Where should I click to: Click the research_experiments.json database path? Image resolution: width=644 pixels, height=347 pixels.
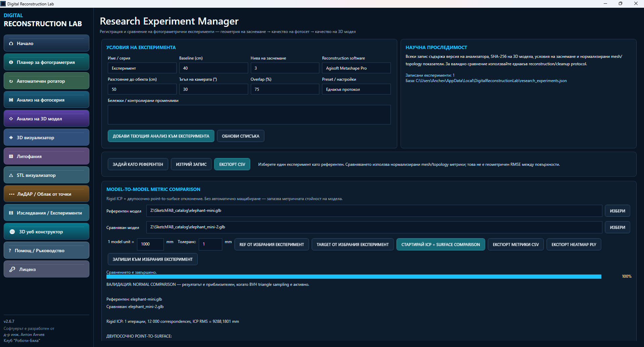click(491, 81)
